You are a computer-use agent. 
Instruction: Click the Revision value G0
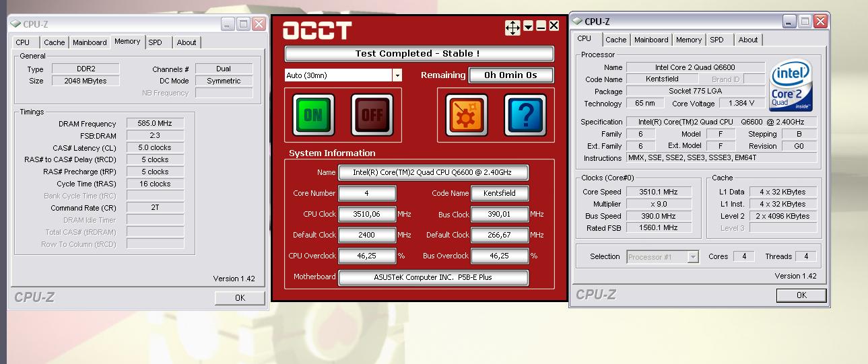[x=799, y=146]
